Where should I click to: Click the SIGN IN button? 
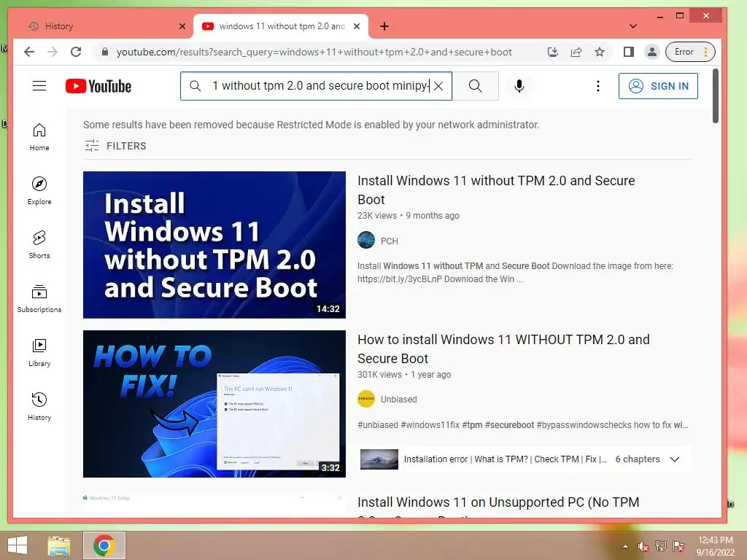click(658, 86)
